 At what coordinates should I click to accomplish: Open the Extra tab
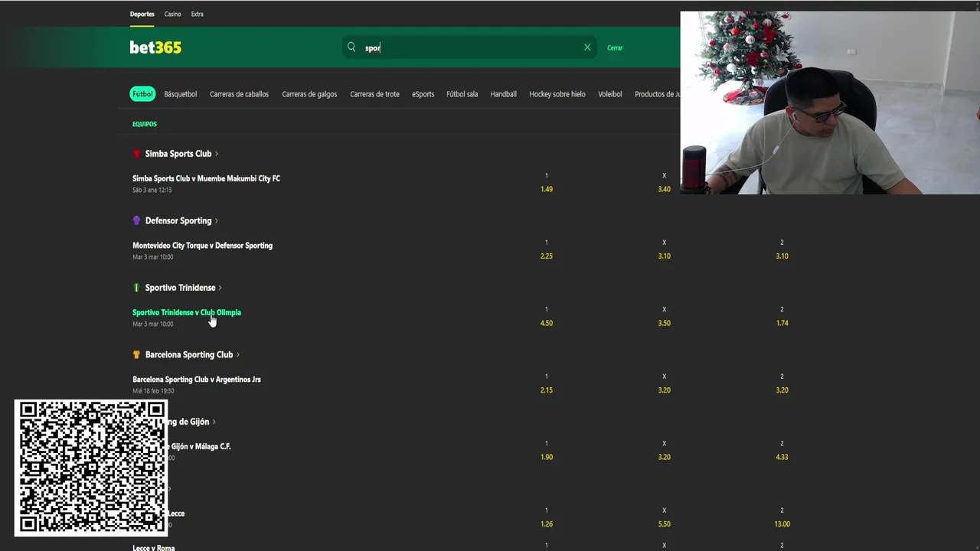coord(198,14)
